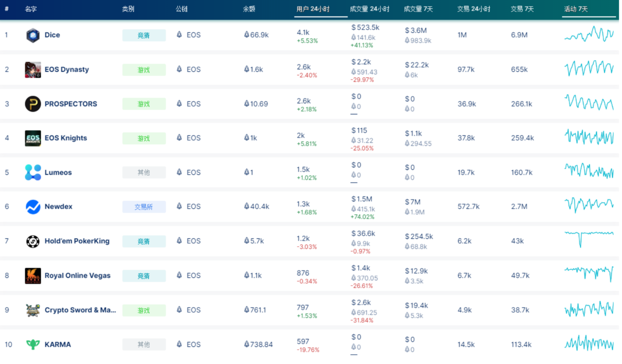The image size is (622, 364).
Task: Click Lumeos 7-day transactions 160.7k
Action: [522, 173]
